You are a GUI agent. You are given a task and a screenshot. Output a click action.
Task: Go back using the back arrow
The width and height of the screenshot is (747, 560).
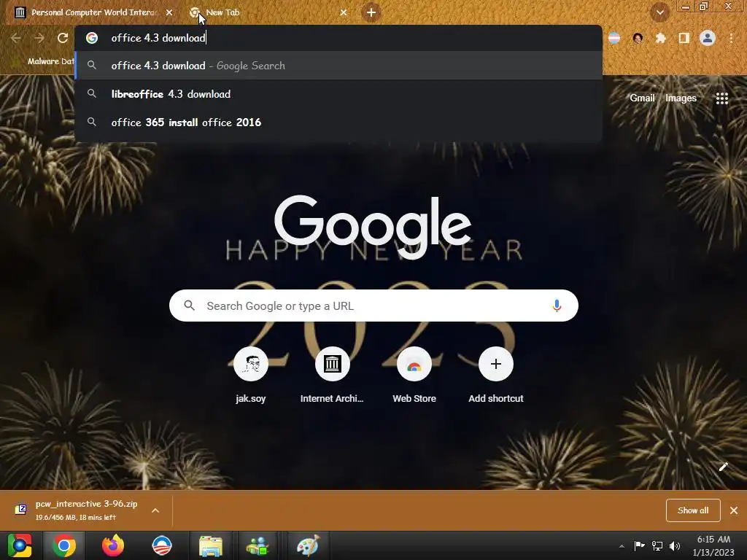tap(16, 38)
